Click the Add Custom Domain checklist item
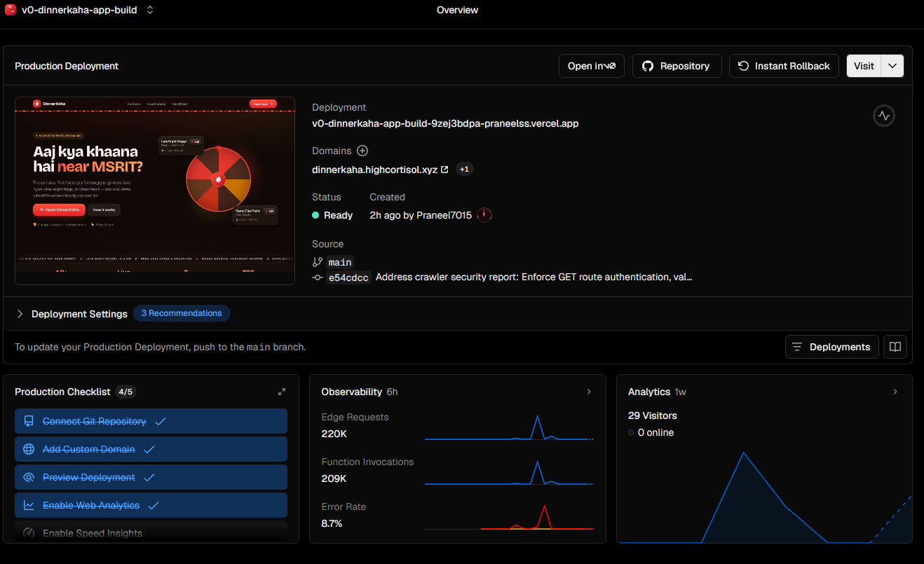 pos(151,449)
